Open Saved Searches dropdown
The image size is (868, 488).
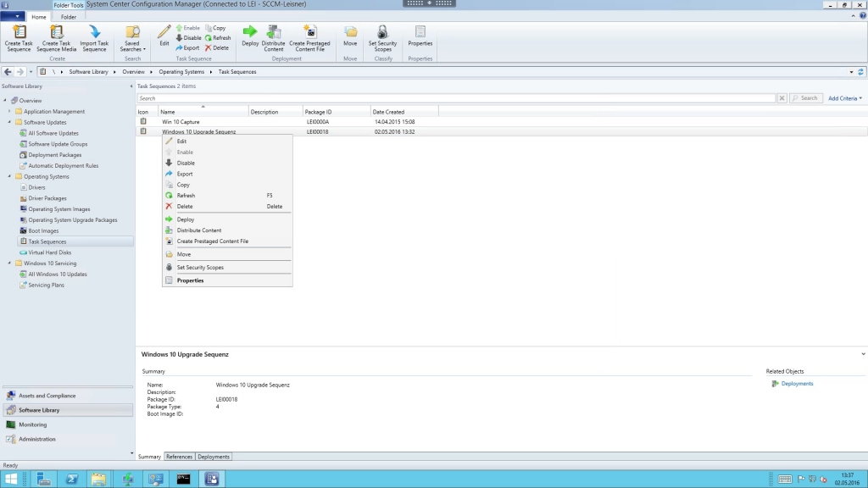[132, 38]
